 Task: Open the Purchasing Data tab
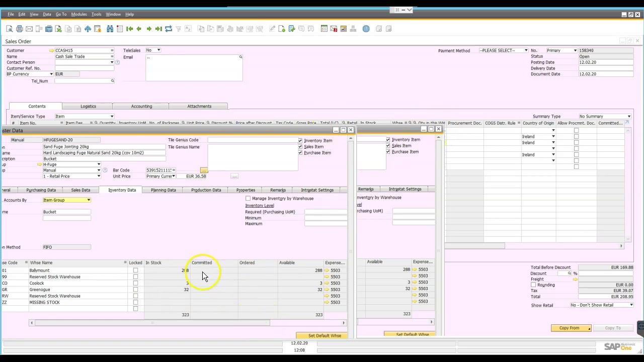click(41, 190)
